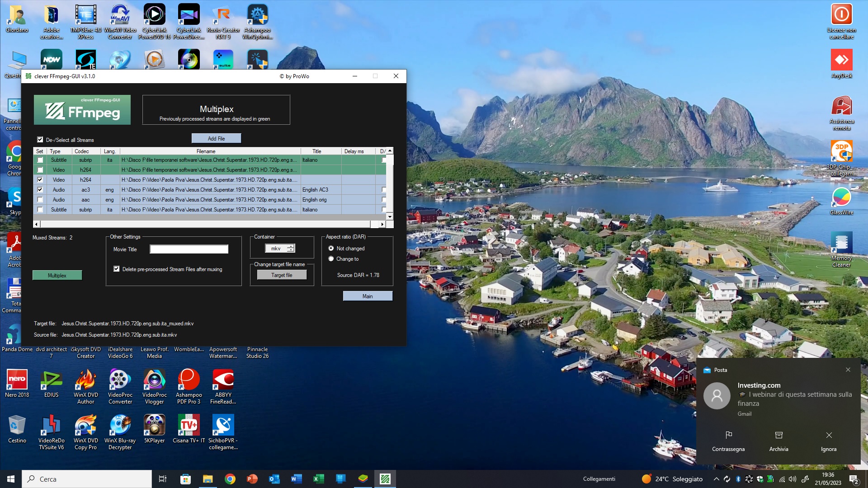Launch 5KPlayer from desktop
The height and width of the screenshot is (488, 868).
pyautogui.click(x=154, y=426)
